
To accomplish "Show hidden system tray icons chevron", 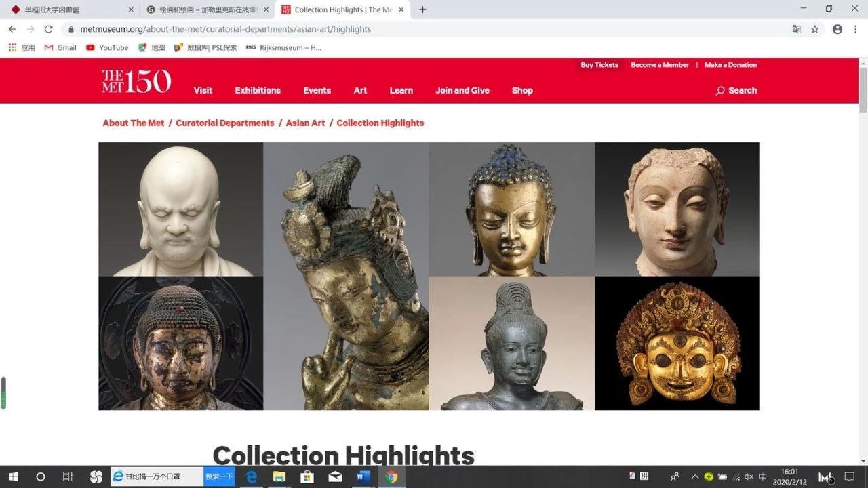I will (x=694, y=476).
